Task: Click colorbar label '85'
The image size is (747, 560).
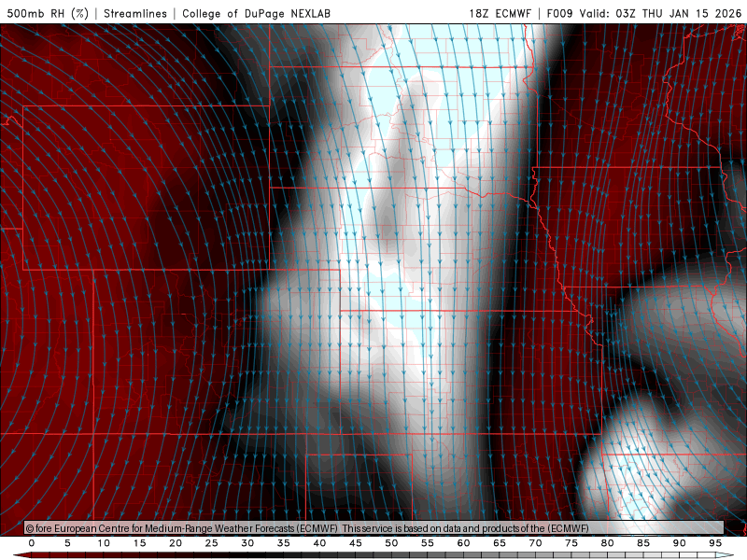Action: (x=643, y=543)
